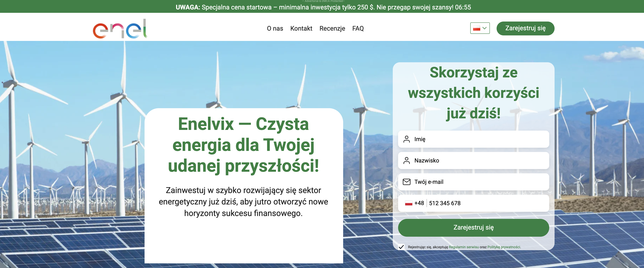Click the Zainwestuj w szybko rozwijający paragraph
Image resolution: width=644 pixels, height=268 pixels.
[243, 202]
